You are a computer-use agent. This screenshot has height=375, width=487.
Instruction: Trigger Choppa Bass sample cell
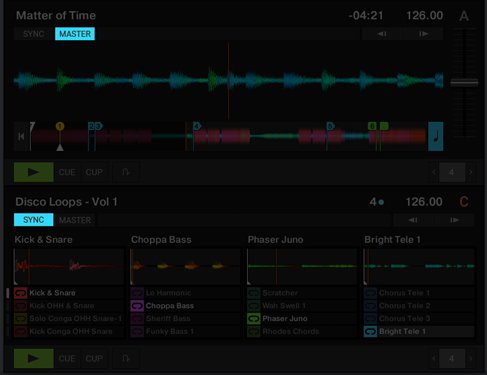[185, 306]
